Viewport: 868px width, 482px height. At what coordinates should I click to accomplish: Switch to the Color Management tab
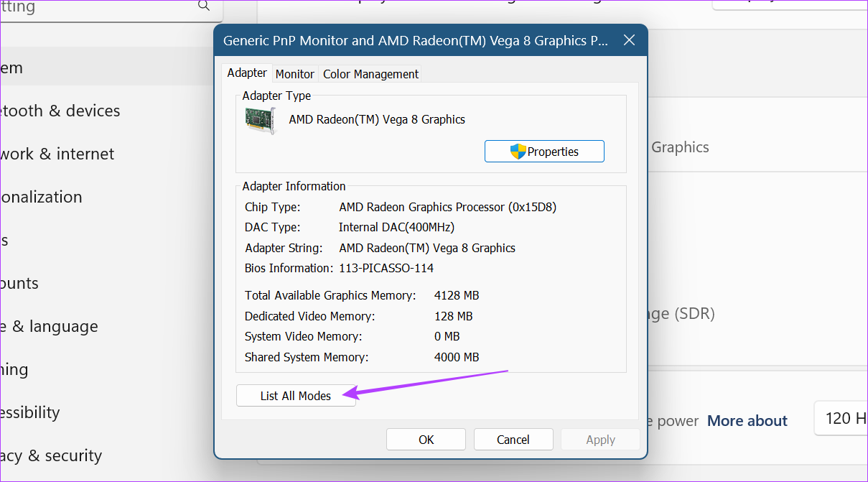pos(370,74)
